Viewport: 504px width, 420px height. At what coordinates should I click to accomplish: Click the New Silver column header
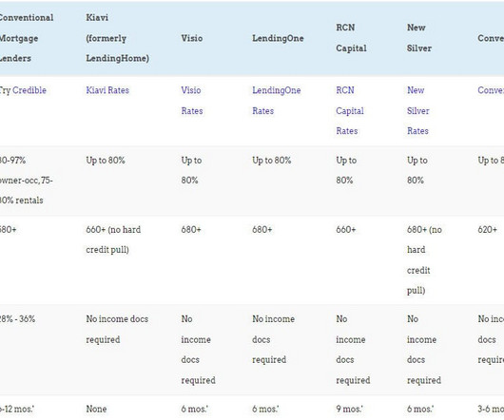[419, 38]
